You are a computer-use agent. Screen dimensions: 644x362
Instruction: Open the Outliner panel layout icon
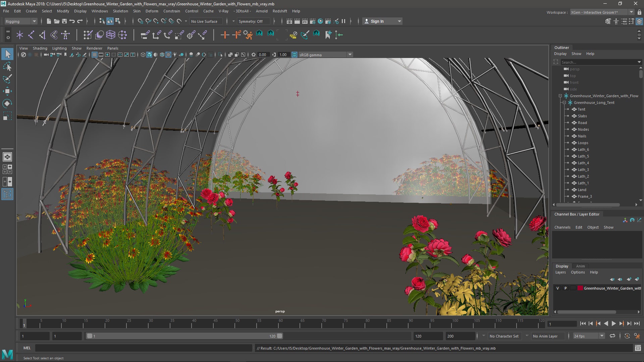point(7,194)
